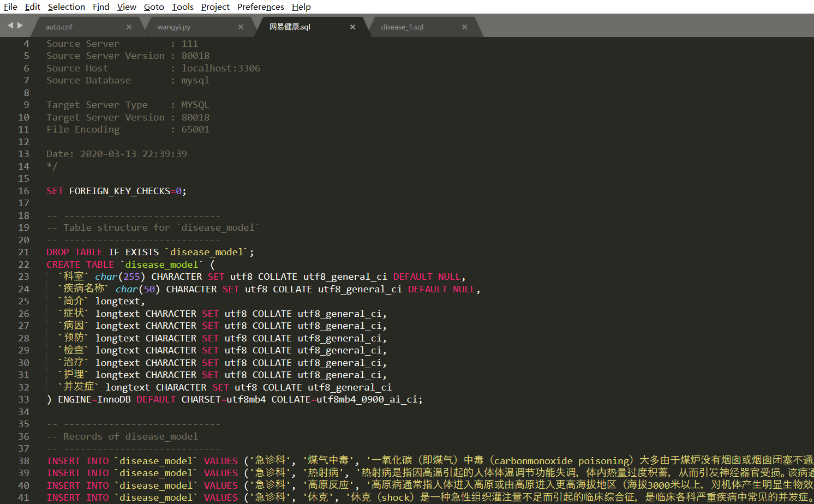Screen dimensions: 814x504
Task: Click on 'FOREIGN_KEY_CHECKS' text on line 16
Action: click(x=119, y=191)
